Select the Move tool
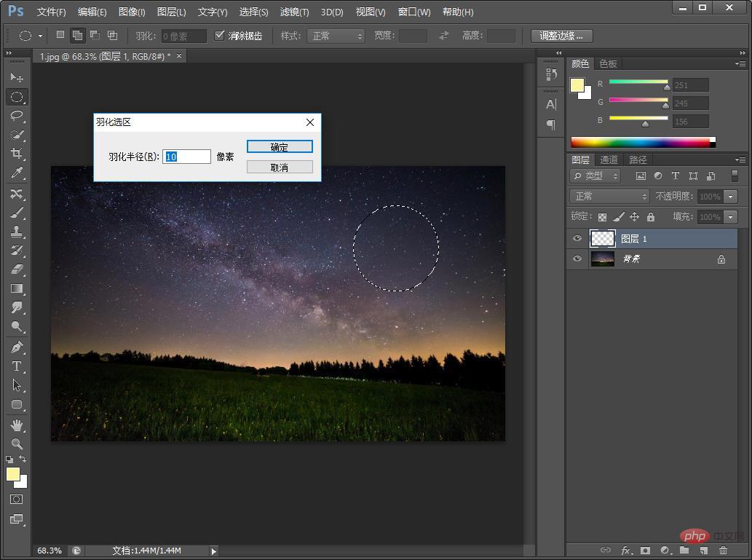 pos(17,77)
